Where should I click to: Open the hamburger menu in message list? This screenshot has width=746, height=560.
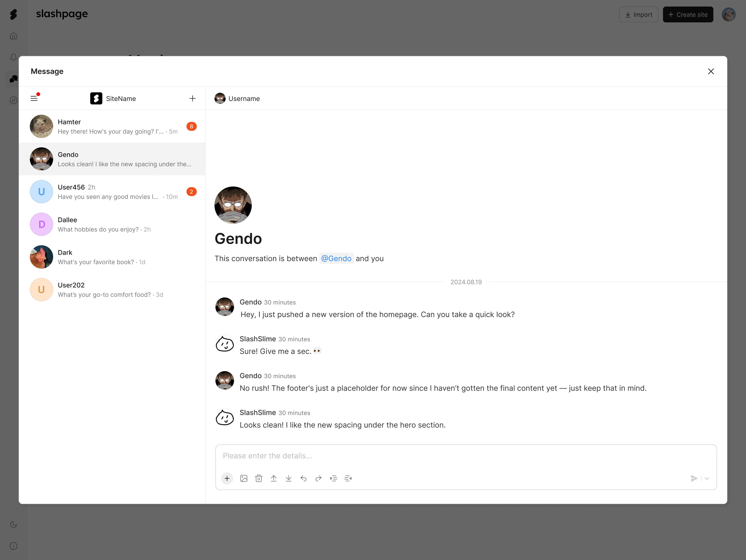(34, 99)
